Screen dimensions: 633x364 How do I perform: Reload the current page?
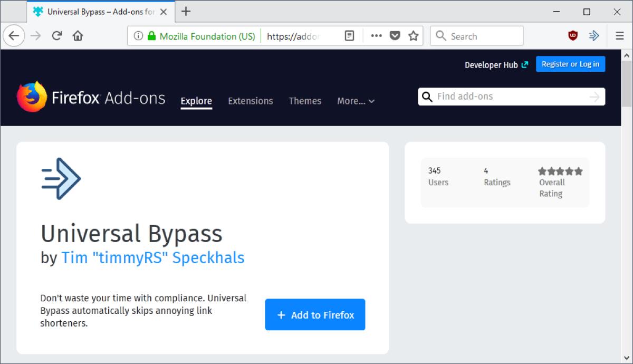pos(56,35)
